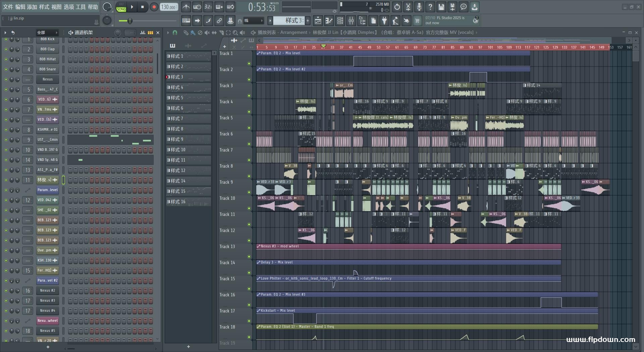
Task: Open the plugin picker plug icon
Action: pyautogui.click(x=384, y=21)
